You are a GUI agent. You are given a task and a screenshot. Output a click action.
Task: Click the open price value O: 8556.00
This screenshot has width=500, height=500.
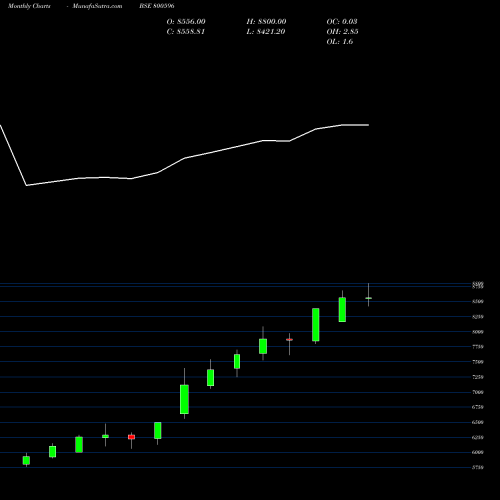click(x=186, y=22)
